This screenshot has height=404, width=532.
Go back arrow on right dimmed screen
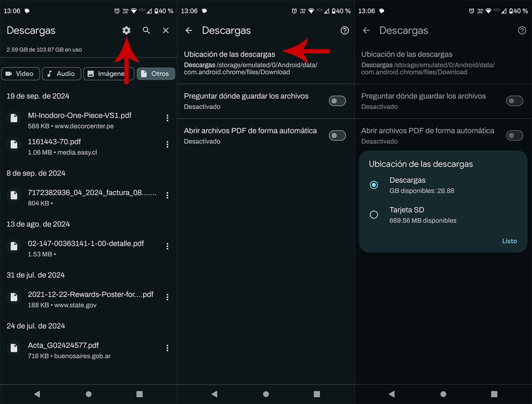(x=366, y=30)
